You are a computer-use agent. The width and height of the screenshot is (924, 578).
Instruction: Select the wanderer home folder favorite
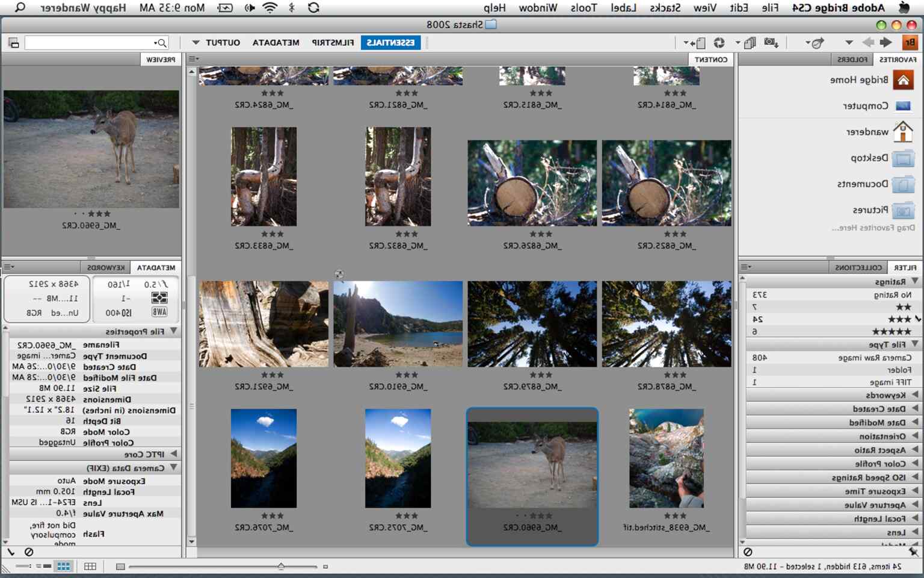[x=879, y=132]
